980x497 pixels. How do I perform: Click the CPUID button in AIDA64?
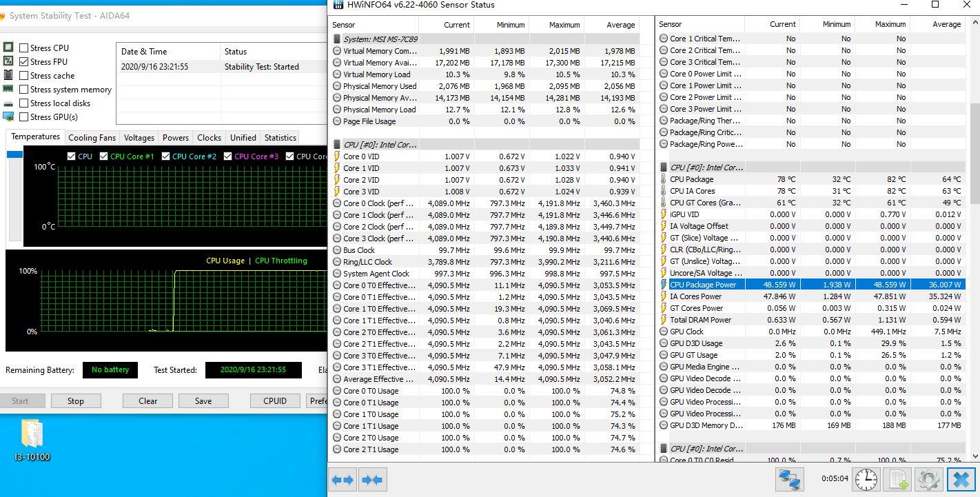pyautogui.click(x=275, y=400)
